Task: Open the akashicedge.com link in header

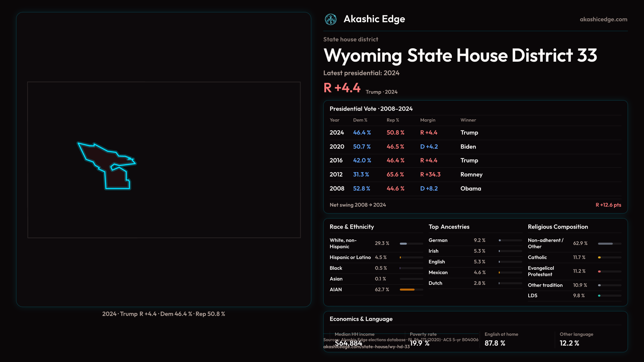Action: (x=603, y=19)
